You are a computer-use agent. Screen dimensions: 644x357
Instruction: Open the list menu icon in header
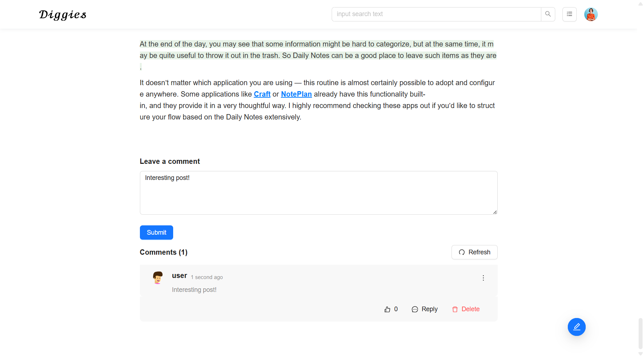coord(569,14)
